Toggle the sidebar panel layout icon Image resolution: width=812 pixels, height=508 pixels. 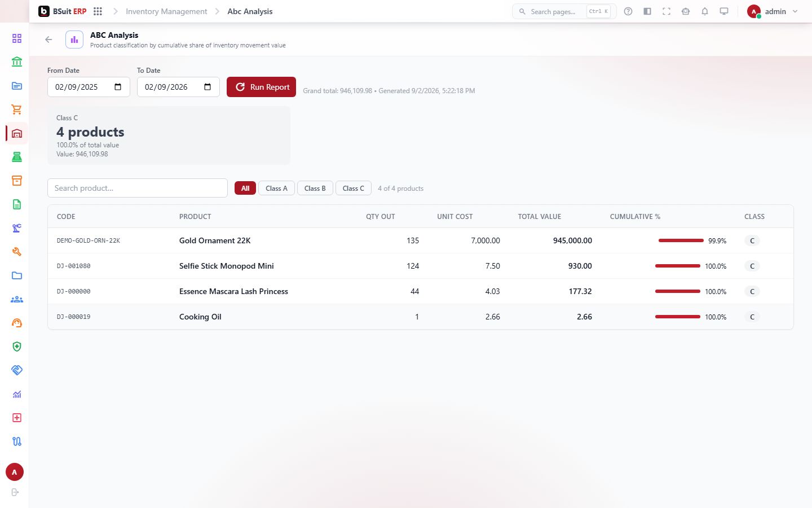tap(647, 11)
